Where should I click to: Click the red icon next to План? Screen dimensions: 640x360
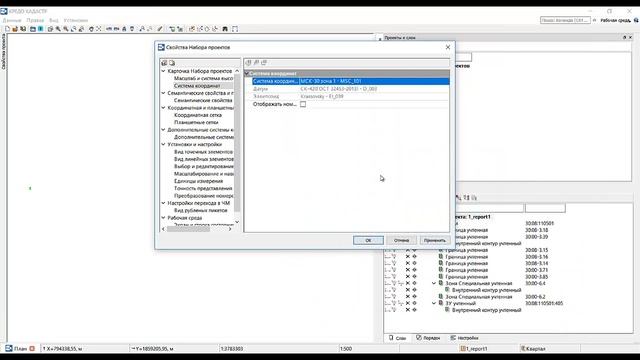32,349
